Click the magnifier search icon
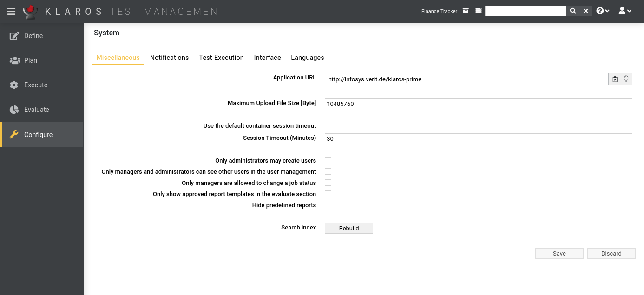 (x=573, y=11)
